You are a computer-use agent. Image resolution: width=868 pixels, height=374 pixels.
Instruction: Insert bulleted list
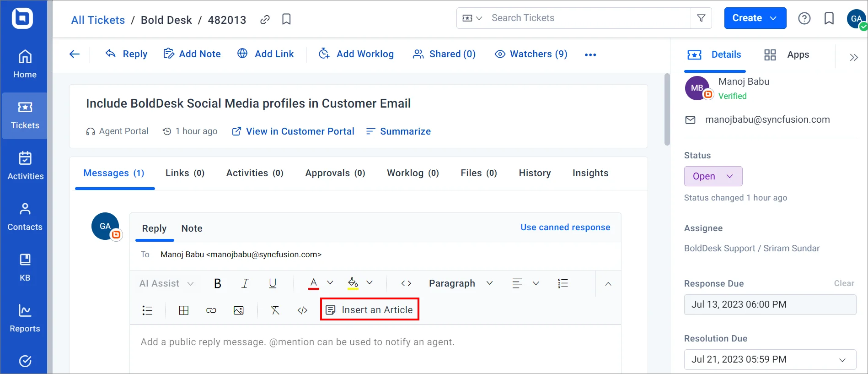point(147,310)
